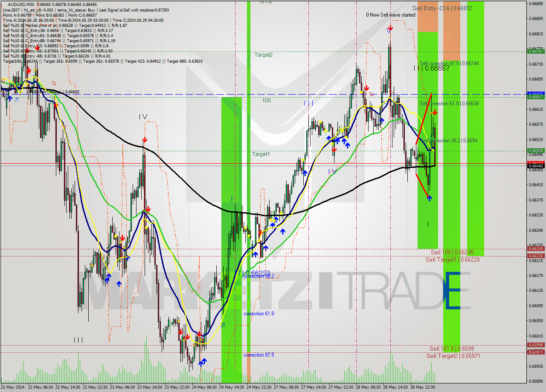Click the 0.66095 price axis label

click(x=536, y=306)
